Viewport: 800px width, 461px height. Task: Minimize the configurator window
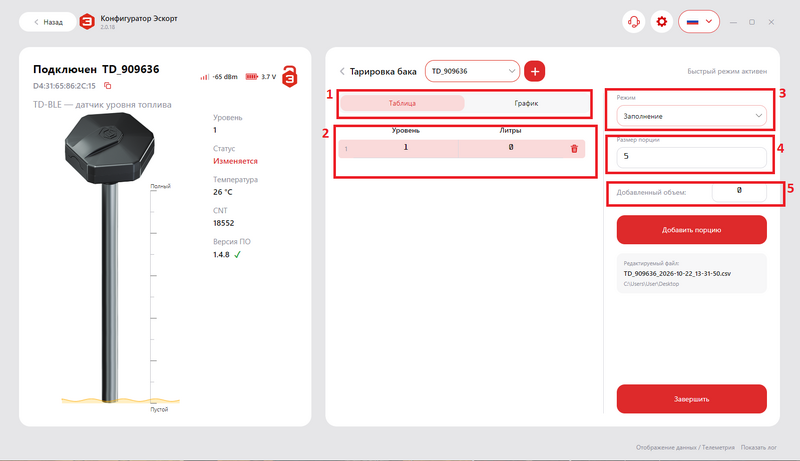click(x=733, y=22)
